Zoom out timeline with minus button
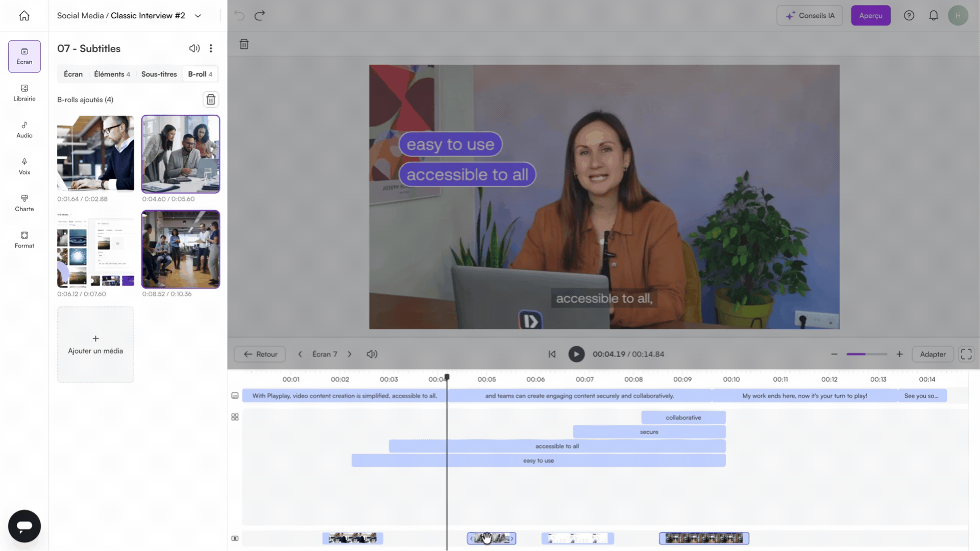Image resolution: width=980 pixels, height=551 pixels. [x=834, y=354]
